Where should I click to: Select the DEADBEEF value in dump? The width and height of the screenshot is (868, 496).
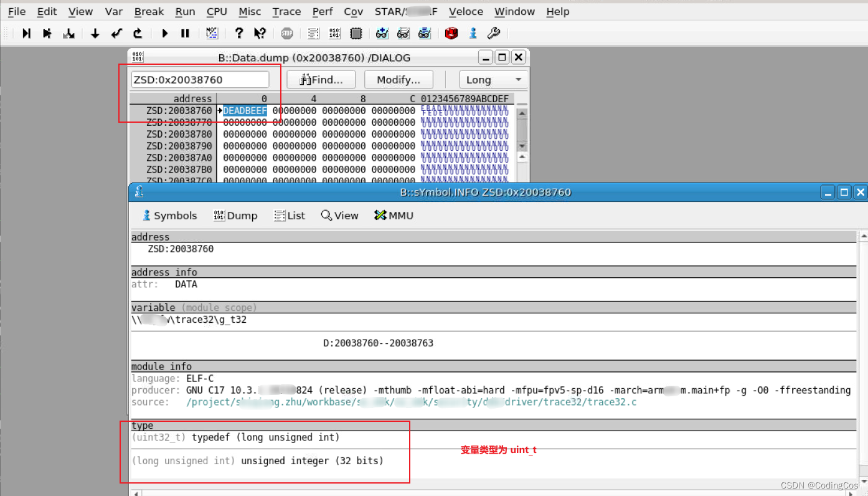click(245, 111)
